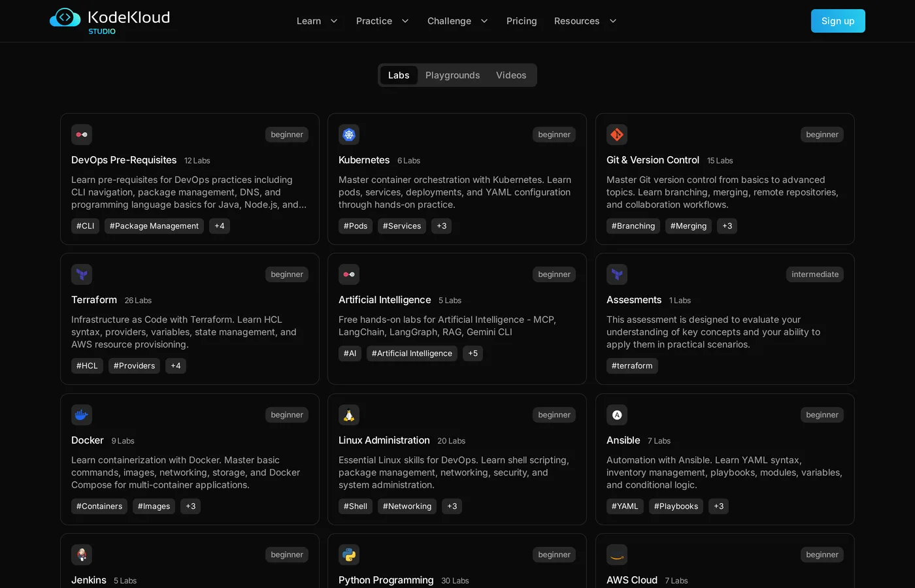Click the Terraform card icon

pos(82,274)
